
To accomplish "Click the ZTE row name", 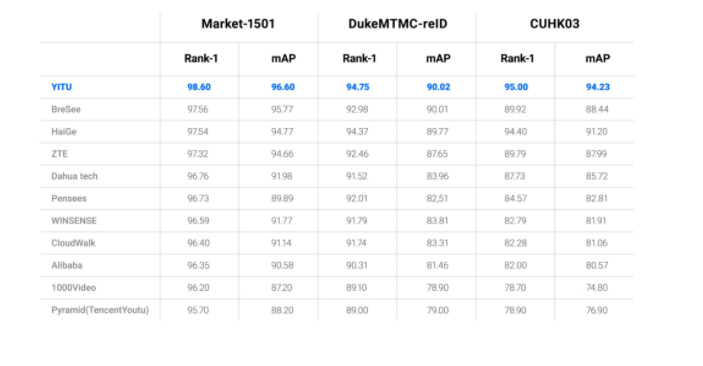I will [x=60, y=154].
